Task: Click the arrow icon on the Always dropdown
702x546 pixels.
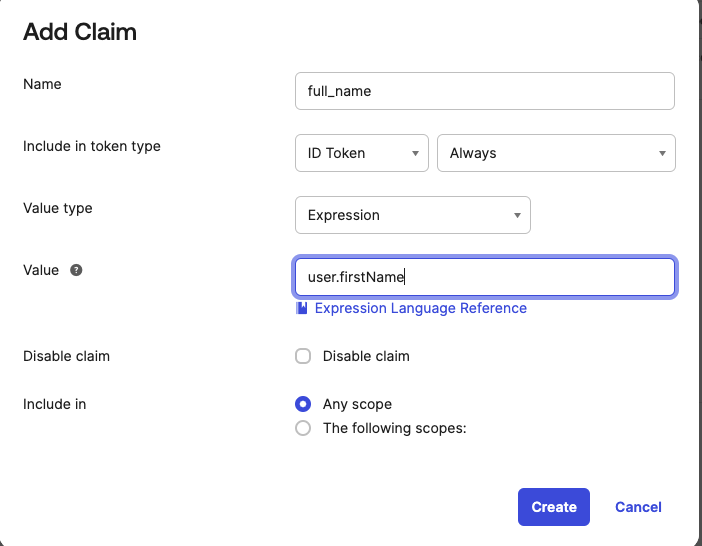Action: 662,154
